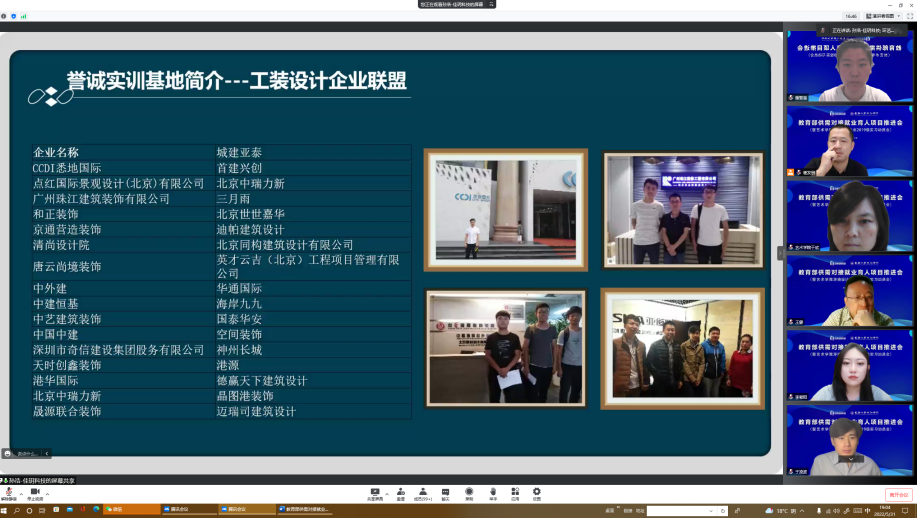
Task: Open Task View in the taskbar
Action: click(42, 511)
